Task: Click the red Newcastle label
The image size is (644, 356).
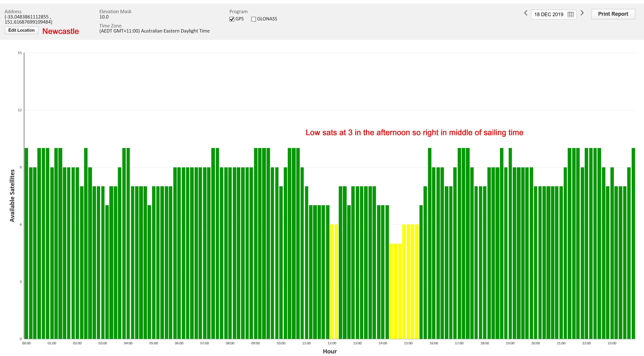Action: click(x=61, y=31)
